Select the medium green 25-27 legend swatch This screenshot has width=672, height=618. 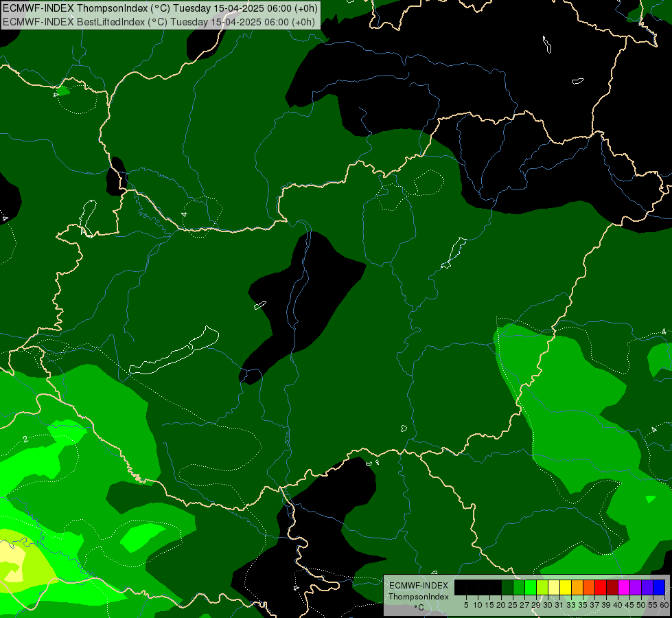coord(519,587)
